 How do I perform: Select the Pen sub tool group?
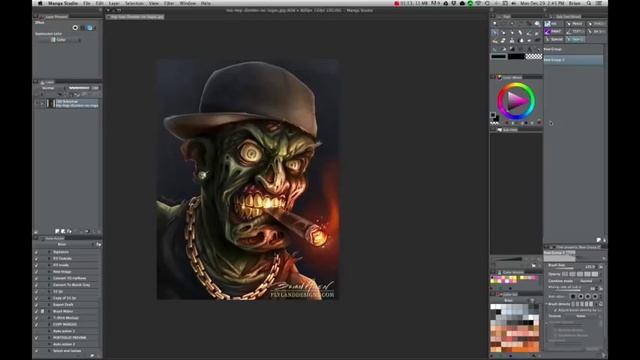pyautogui.click(x=553, y=24)
